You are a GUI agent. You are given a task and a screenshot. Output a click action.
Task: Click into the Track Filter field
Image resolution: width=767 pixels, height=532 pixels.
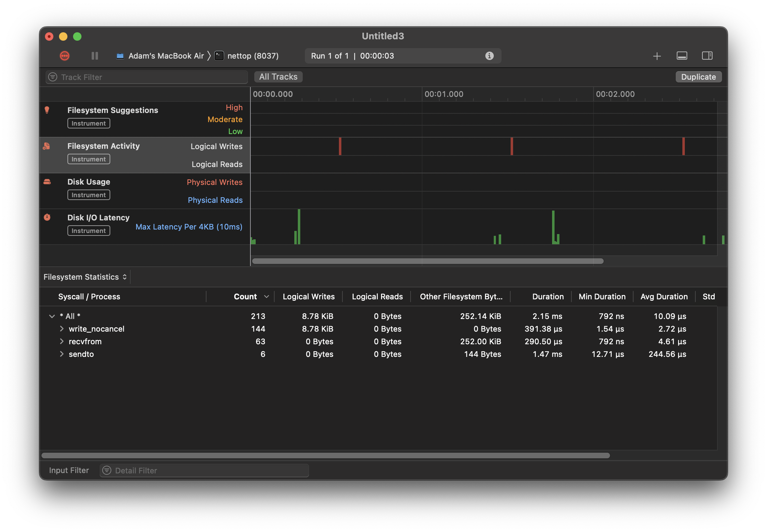(147, 77)
